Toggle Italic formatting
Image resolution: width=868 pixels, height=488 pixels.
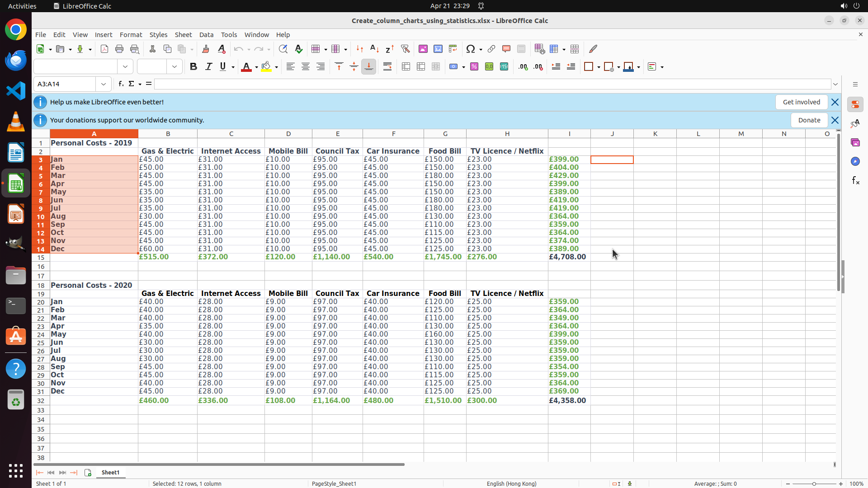tap(208, 67)
